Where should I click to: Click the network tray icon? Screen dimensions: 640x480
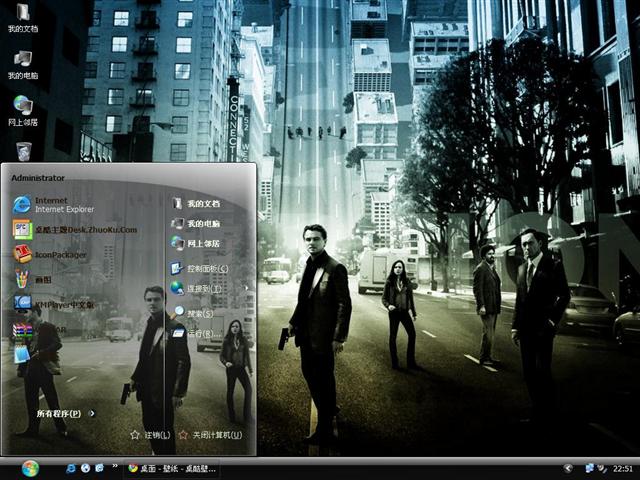pos(589,469)
